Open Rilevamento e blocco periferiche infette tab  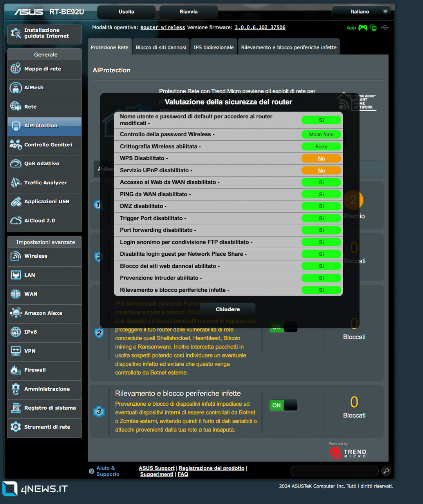289,47
